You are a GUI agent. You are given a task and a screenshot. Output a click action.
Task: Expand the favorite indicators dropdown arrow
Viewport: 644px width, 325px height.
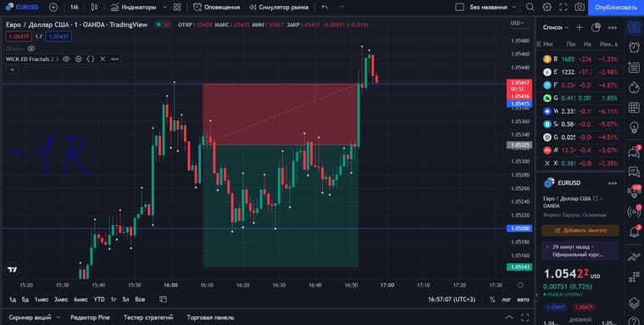click(x=164, y=7)
